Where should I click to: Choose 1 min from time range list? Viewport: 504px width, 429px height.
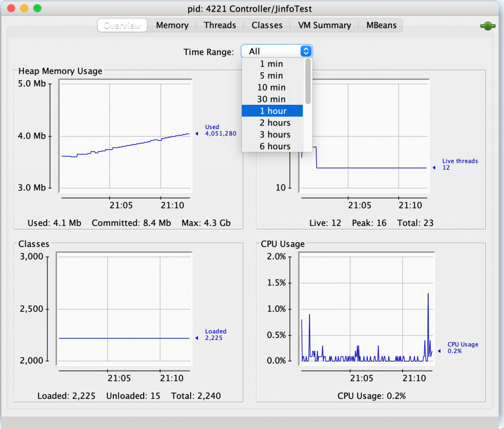[272, 63]
